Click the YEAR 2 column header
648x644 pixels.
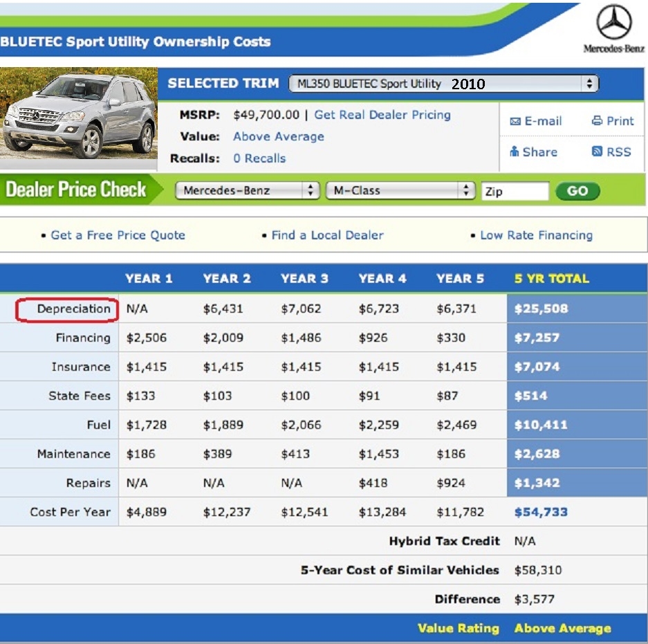click(x=227, y=278)
